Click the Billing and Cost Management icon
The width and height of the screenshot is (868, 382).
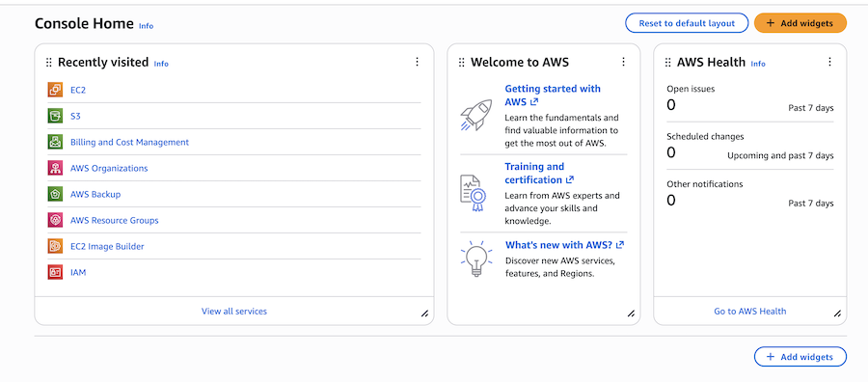click(x=55, y=142)
